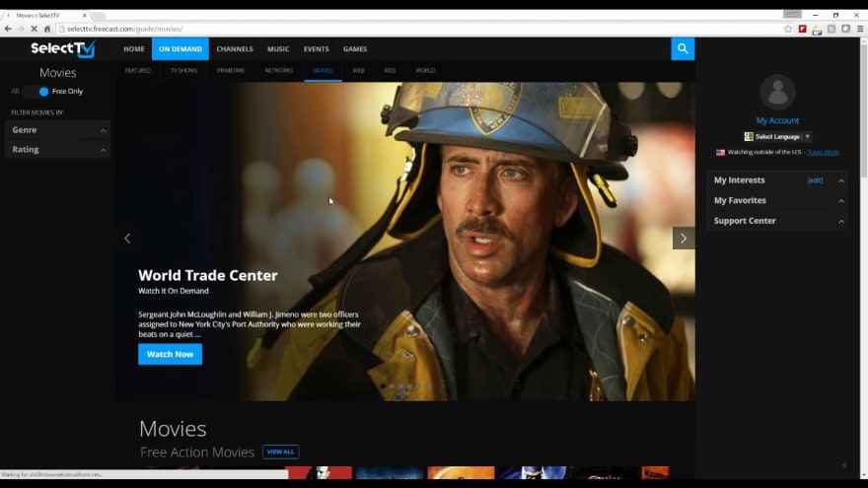Click the page vertical scrollbar

click(864, 258)
